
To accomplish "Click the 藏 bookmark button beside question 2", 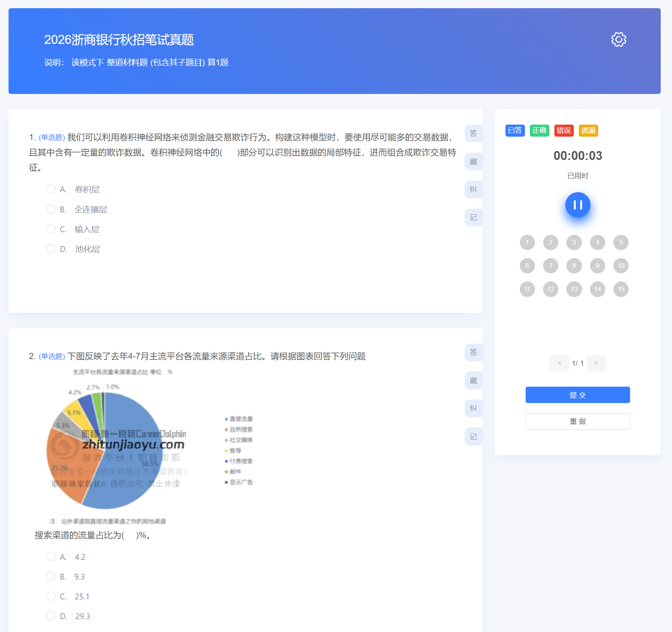I will coord(473,380).
